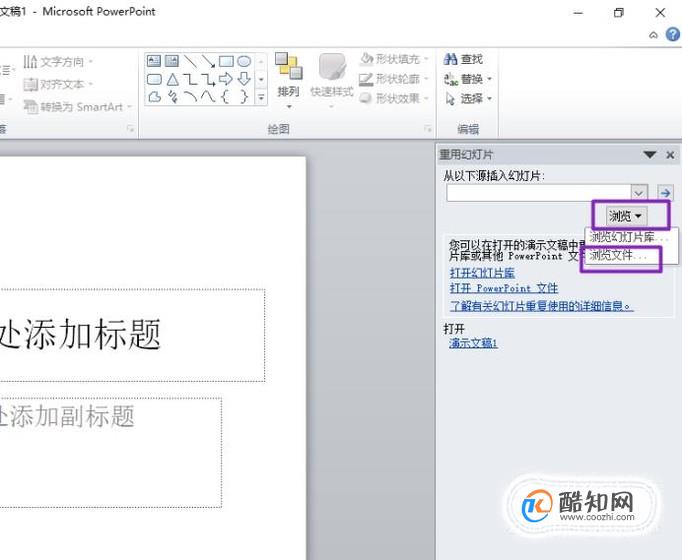Click the slide title placeholder
The image size is (682, 560).
click(x=132, y=335)
